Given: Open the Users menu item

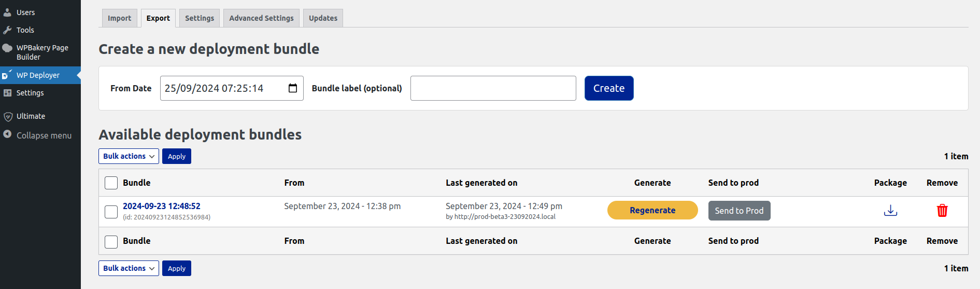Looking at the screenshot, I should coord(40,12).
